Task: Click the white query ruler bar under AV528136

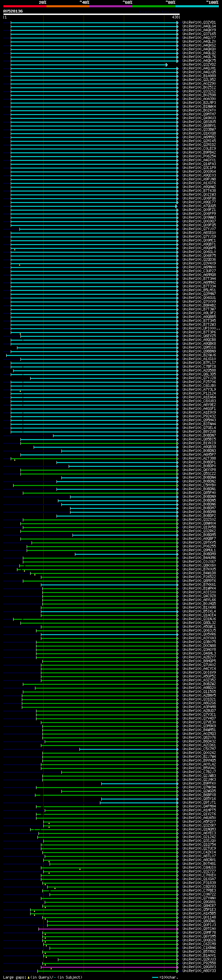Action: 92,15
